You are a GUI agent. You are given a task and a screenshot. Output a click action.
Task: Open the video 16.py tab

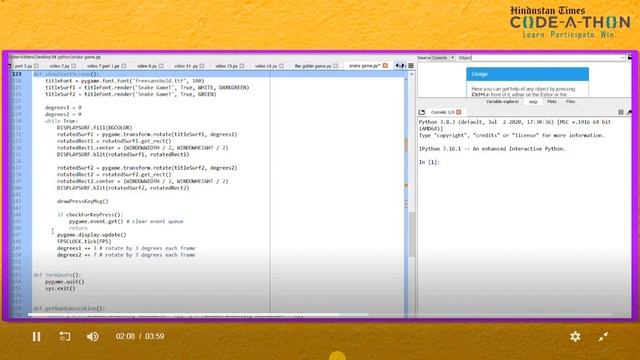tap(266, 66)
